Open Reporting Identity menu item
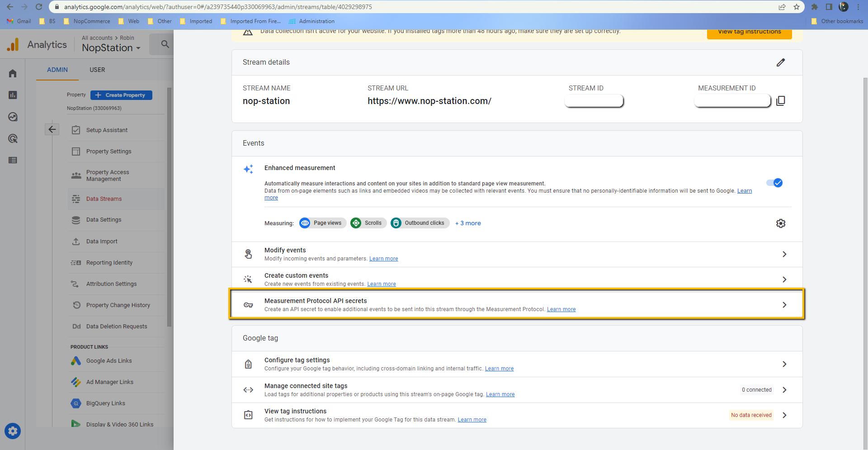 pyautogui.click(x=117, y=263)
